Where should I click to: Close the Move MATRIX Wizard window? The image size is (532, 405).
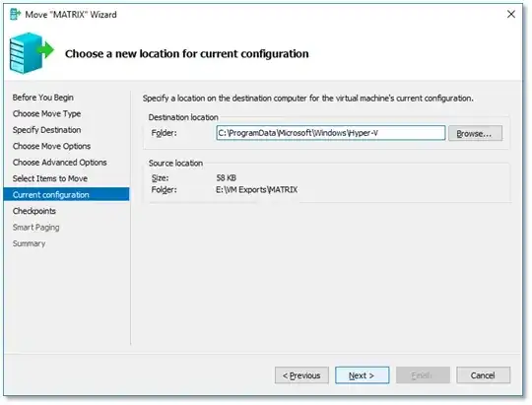click(x=511, y=14)
